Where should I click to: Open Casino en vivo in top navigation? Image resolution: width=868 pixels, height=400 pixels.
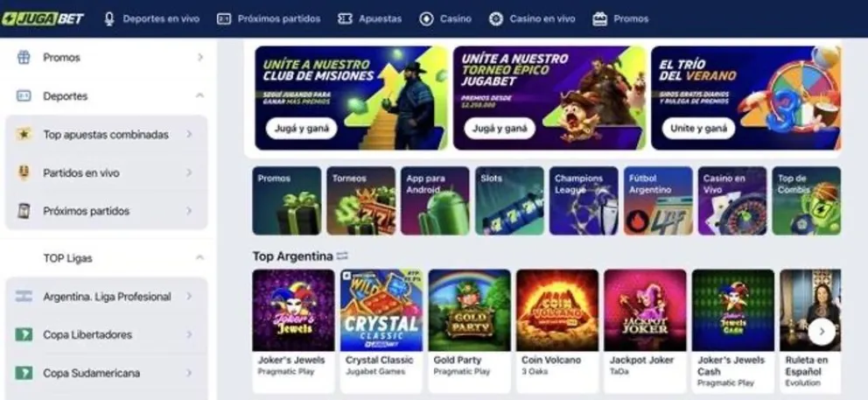click(532, 19)
